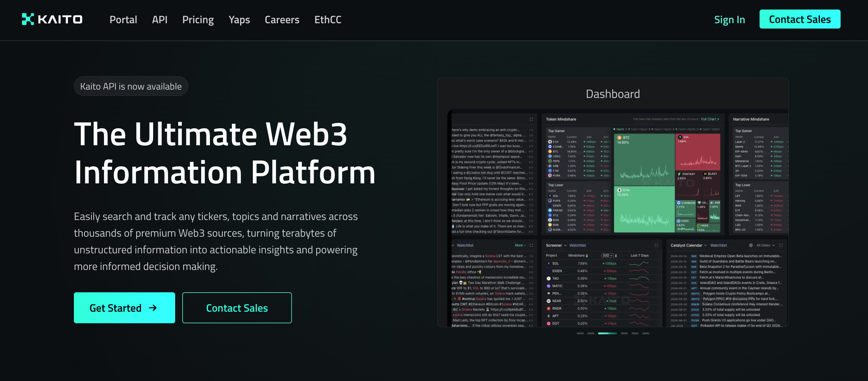The image size is (868, 381).
Task: Click the Full Chart link in Token Mindshare
Action: 710,119
